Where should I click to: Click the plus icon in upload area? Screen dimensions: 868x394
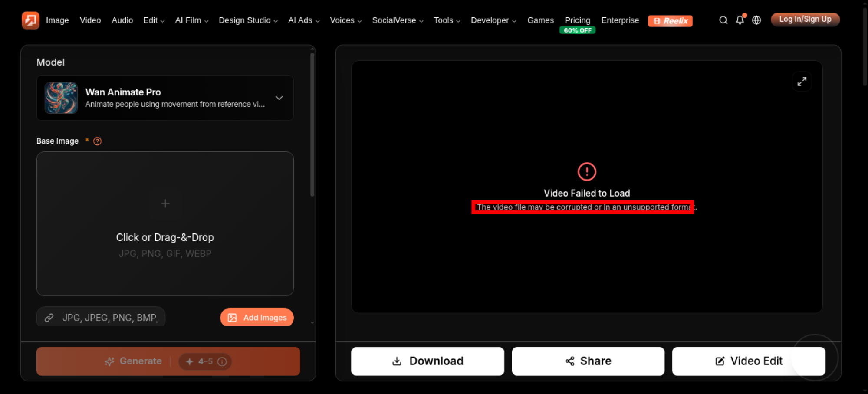pyautogui.click(x=165, y=204)
